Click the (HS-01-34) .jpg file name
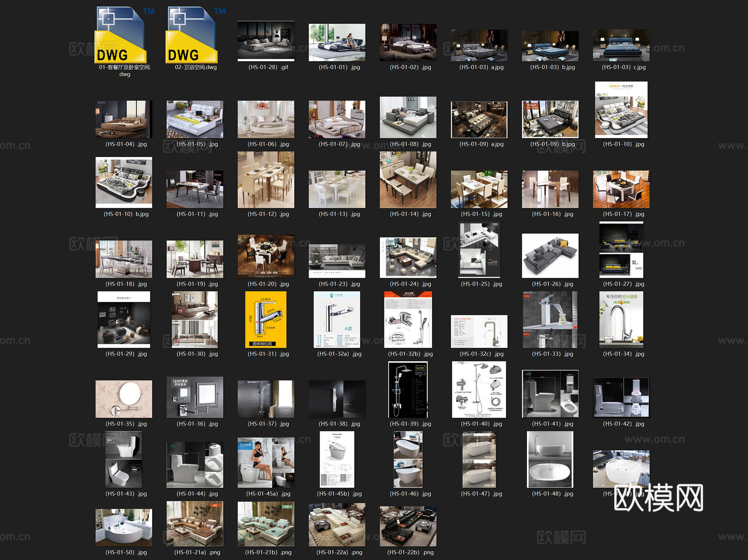The image size is (748, 560). click(623, 354)
